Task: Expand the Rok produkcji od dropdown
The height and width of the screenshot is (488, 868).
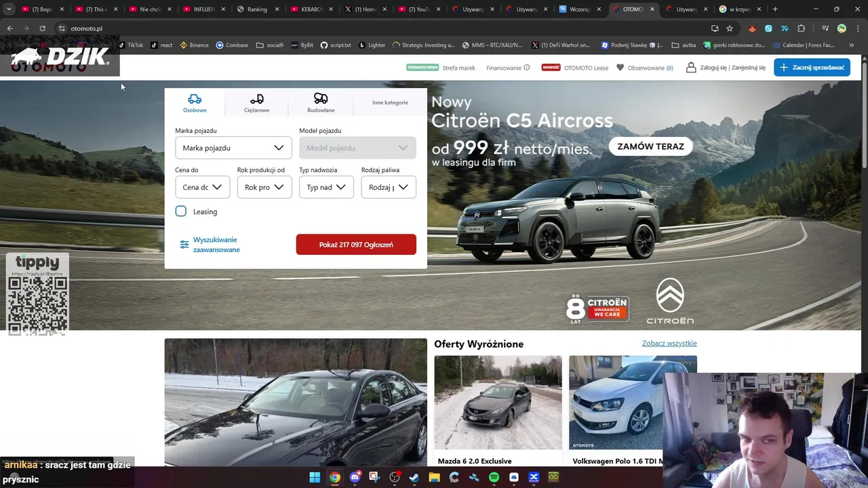Action: 264,187
